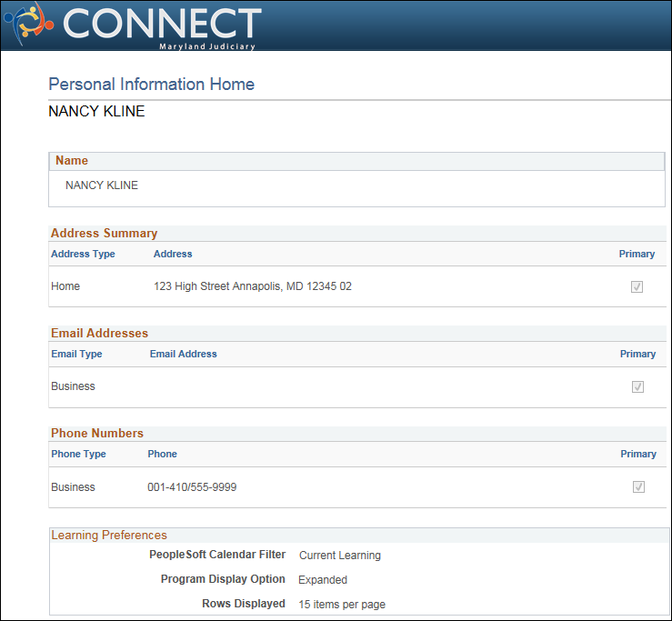
Task: Click the Program Display Option label
Action: pyautogui.click(x=223, y=579)
